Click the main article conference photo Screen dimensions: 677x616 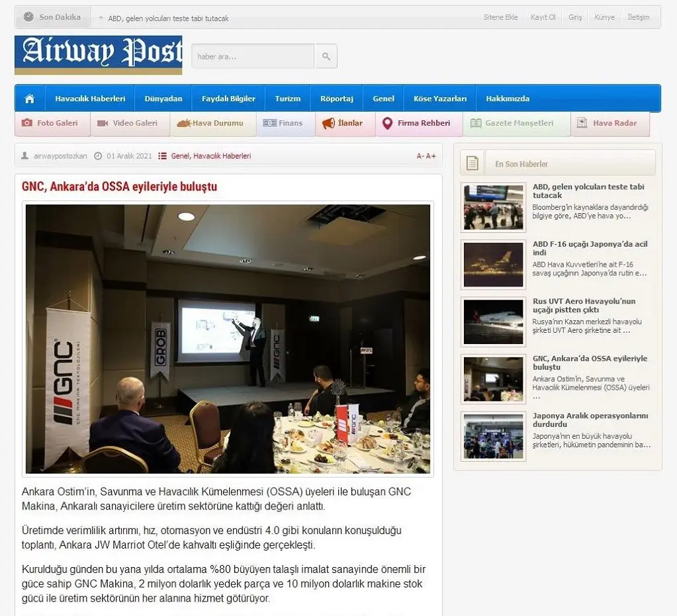pos(228,339)
